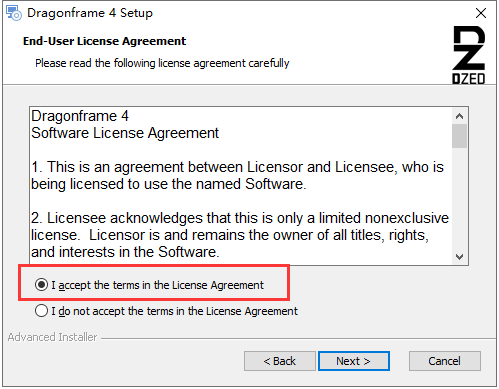Proceed with the Next button

[x=354, y=361]
